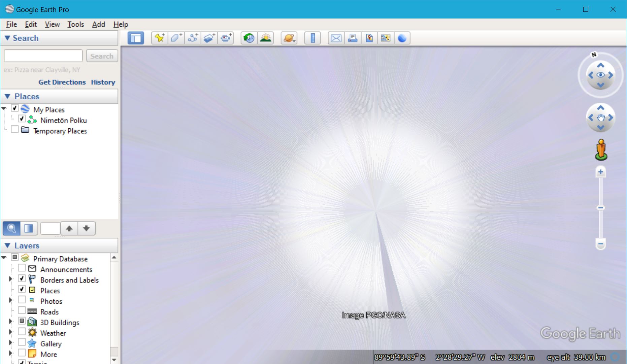Expand the 3D Buildings layer node

(x=10, y=321)
